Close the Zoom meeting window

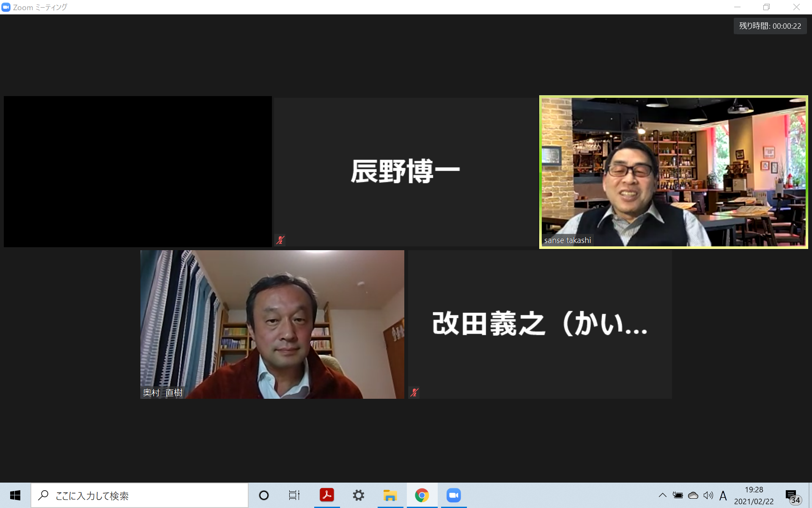tap(796, 7)
